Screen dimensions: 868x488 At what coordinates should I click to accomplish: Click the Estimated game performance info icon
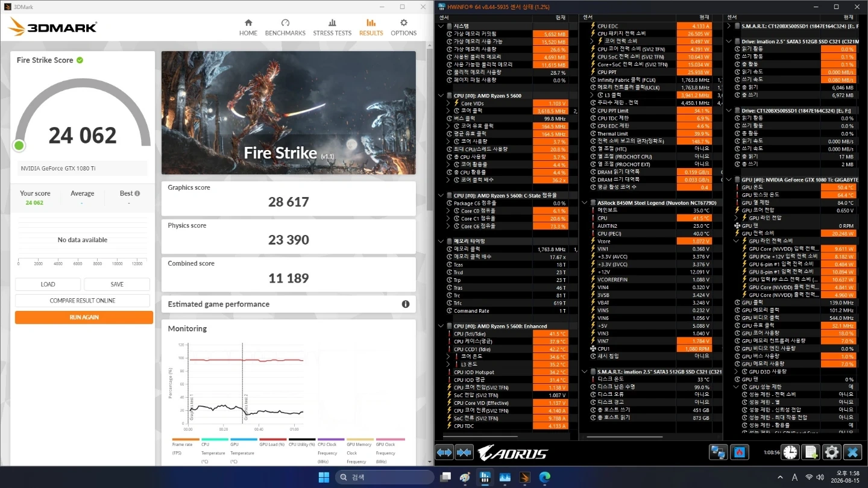point(406,304)
